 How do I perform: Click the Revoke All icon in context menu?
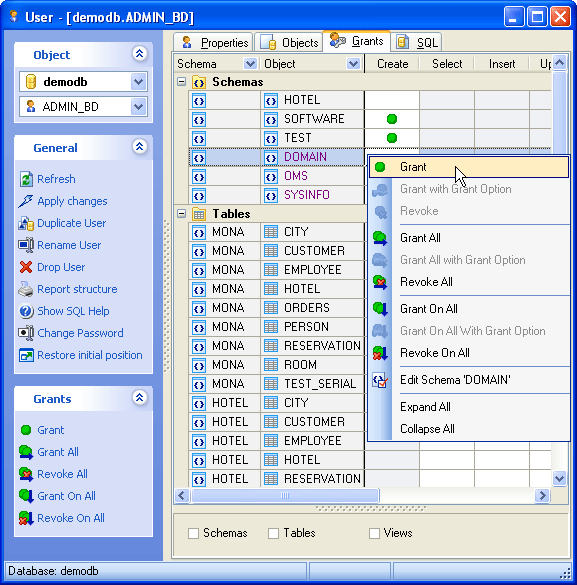pos(380,282)
